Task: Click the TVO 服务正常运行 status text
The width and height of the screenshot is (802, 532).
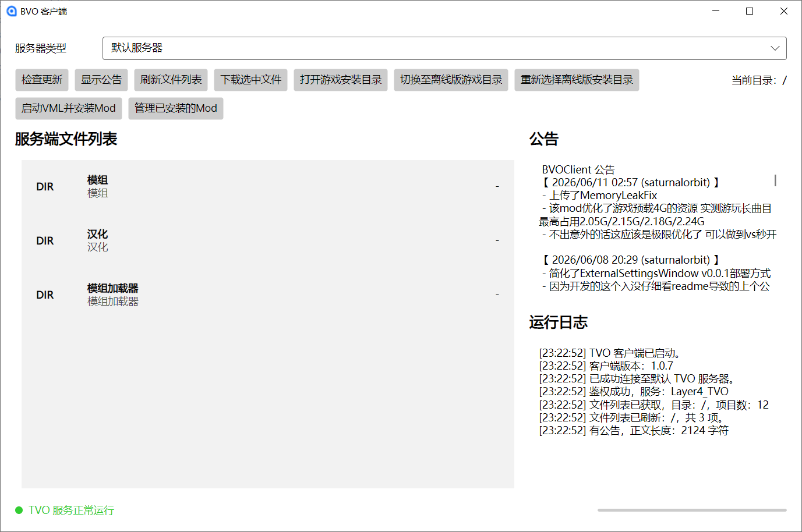Action: (71, 510)
